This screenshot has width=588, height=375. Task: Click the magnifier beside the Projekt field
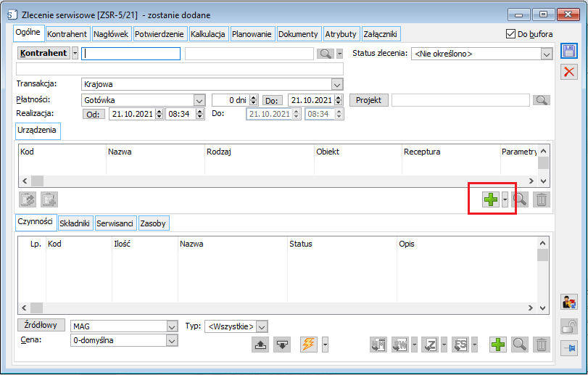tap(541, 100)
